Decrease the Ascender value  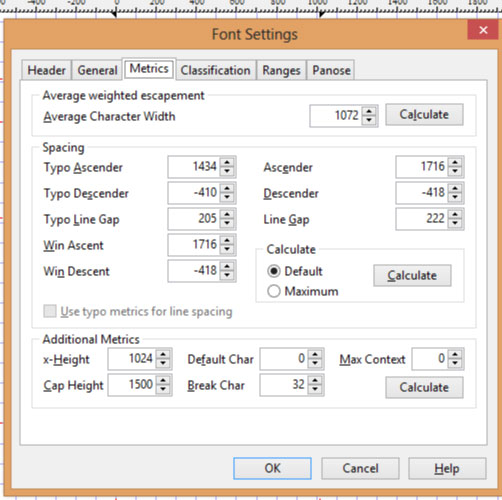click(x=455, y=171)
